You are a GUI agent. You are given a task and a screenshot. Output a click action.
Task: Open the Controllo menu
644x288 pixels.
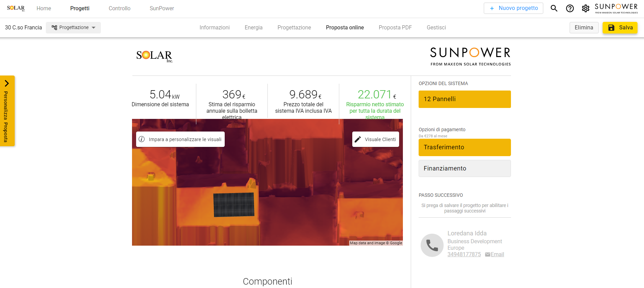(x=119, y=8)
